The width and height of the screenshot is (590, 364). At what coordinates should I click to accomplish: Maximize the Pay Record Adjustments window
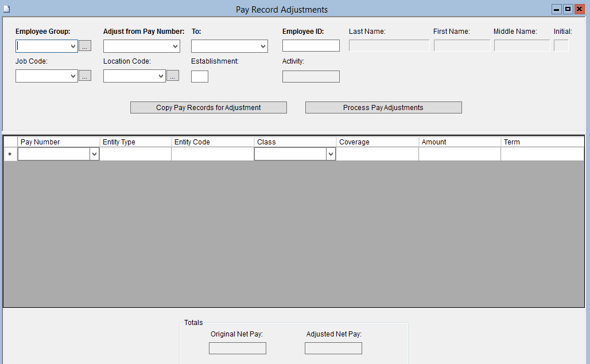[x=568, y=9]
